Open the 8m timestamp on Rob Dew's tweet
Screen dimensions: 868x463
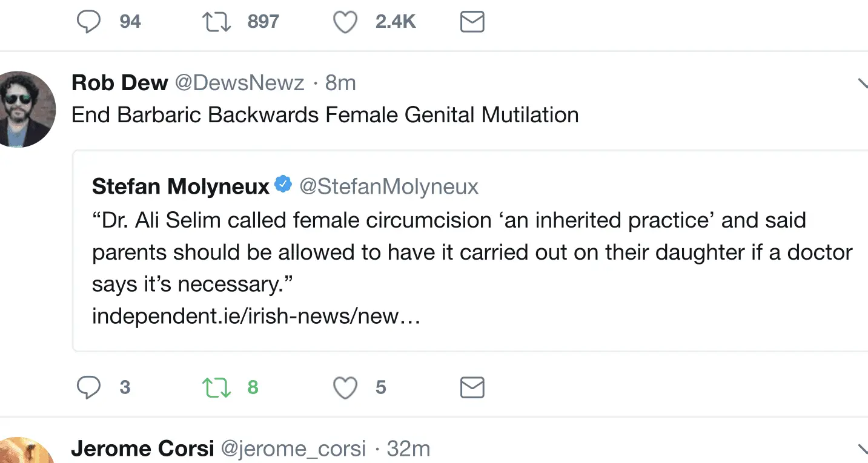[x=340, y=83]
